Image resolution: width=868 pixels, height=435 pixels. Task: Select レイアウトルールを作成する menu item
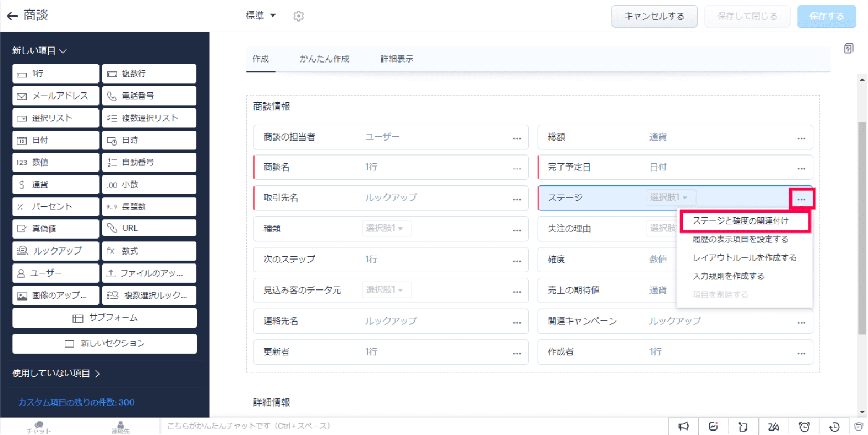[745, 257]
